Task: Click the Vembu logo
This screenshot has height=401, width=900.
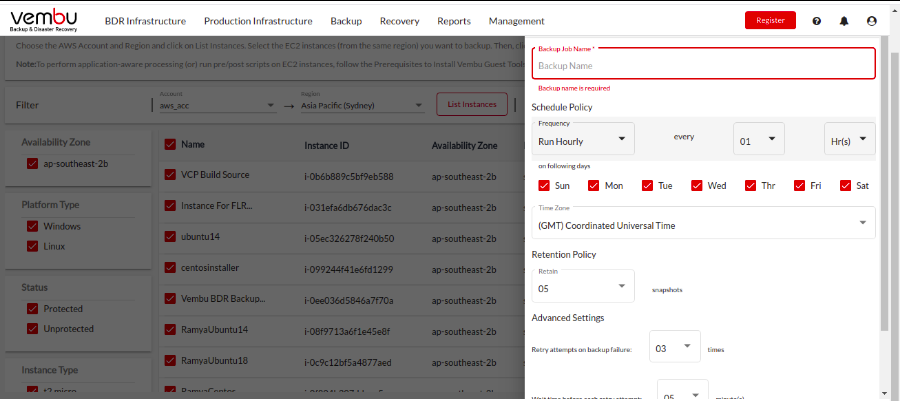Action: point(44,21)
